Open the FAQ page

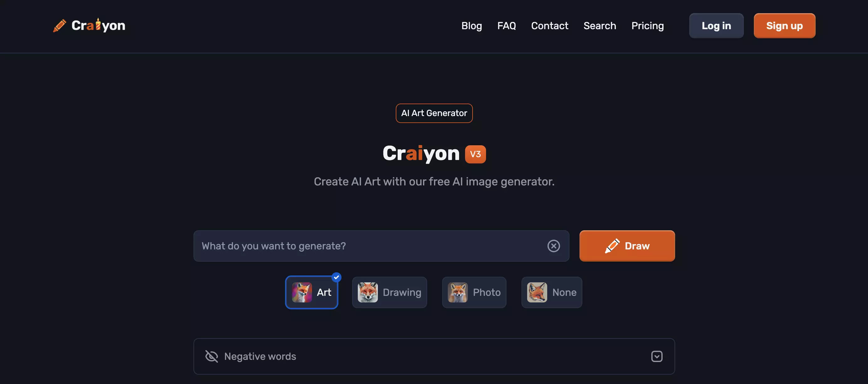pyautogui.click(x=506, y=25)
